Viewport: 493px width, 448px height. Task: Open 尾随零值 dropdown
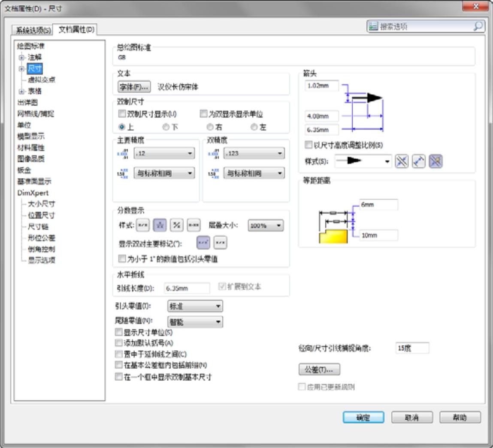(195, 322)
